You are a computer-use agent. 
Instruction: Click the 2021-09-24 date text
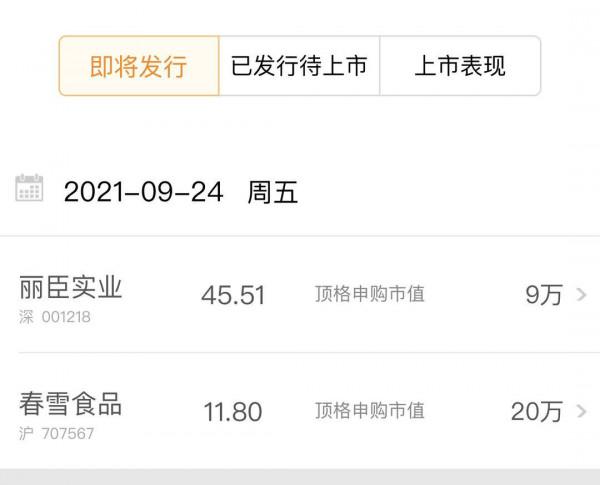pyautogui.click(x=143, y=192)
